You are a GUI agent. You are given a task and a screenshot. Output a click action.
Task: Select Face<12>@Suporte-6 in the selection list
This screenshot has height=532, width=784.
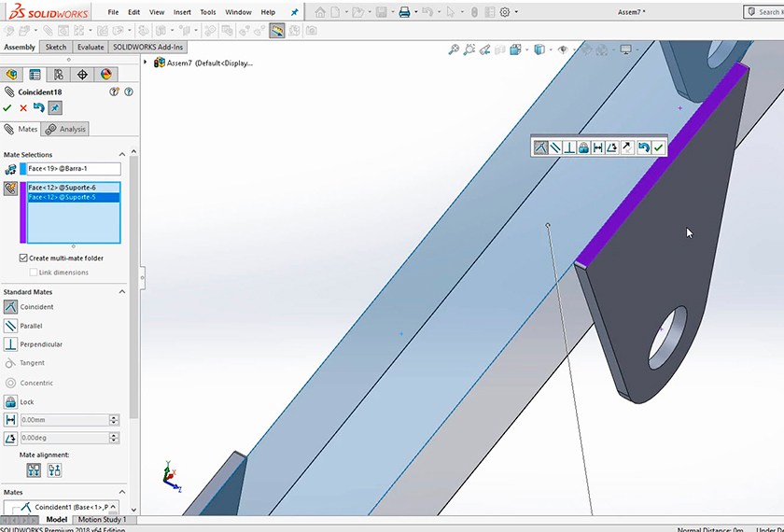point(63,188)
